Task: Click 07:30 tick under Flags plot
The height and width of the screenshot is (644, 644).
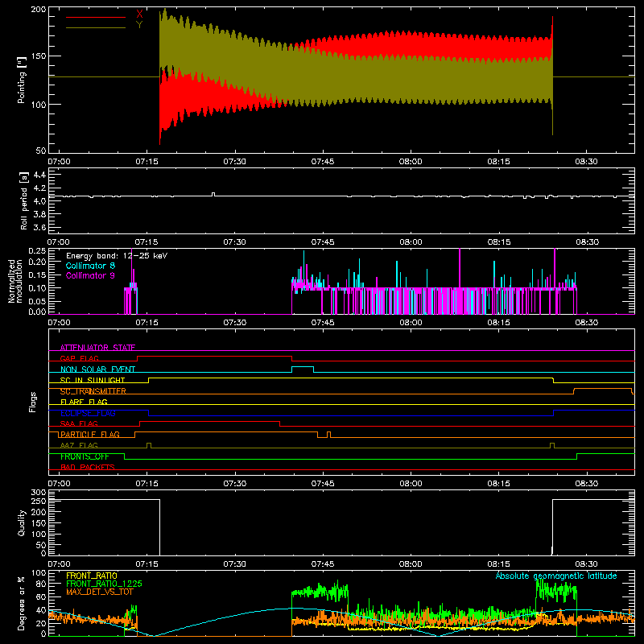Action: point(234,484)
